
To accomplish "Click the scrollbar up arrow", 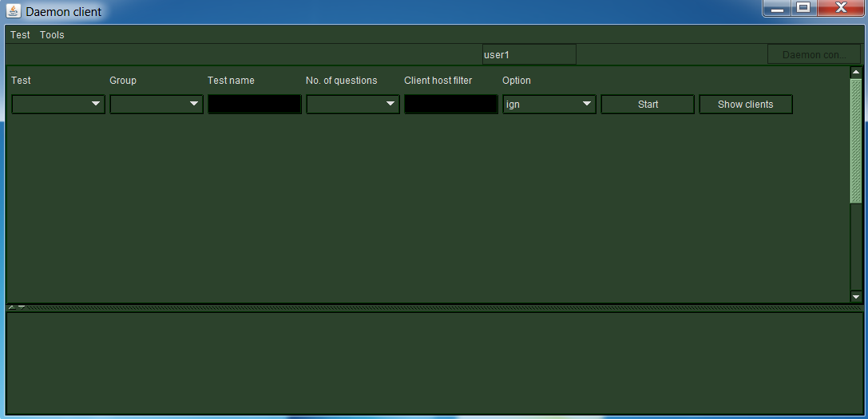I will coord(856,72).
